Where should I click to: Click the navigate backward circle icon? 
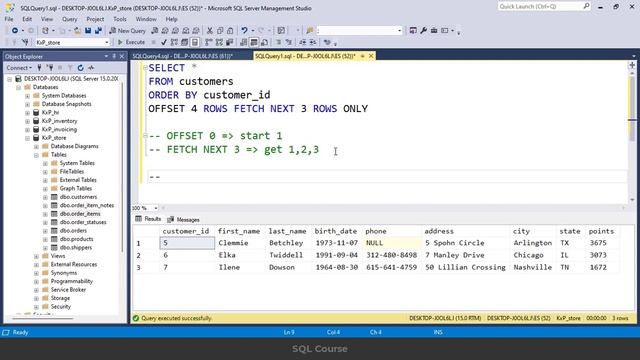coord(15,31)
